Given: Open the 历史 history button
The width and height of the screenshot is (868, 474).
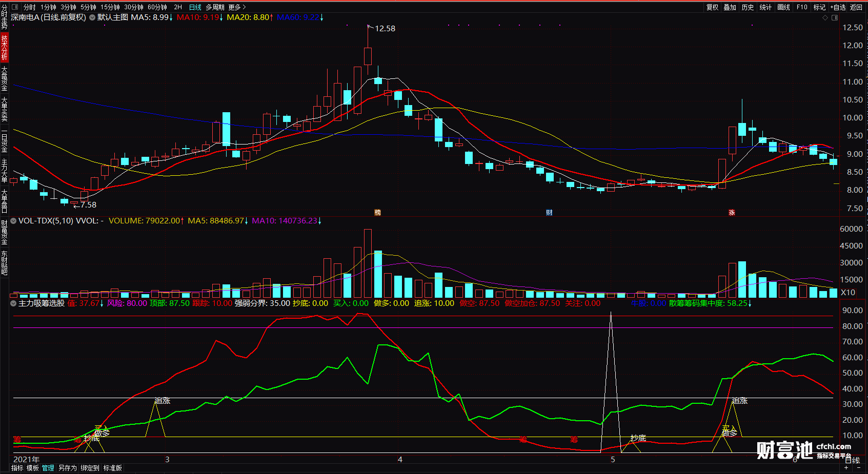Looking at the screenshot, I should [748, 7].
